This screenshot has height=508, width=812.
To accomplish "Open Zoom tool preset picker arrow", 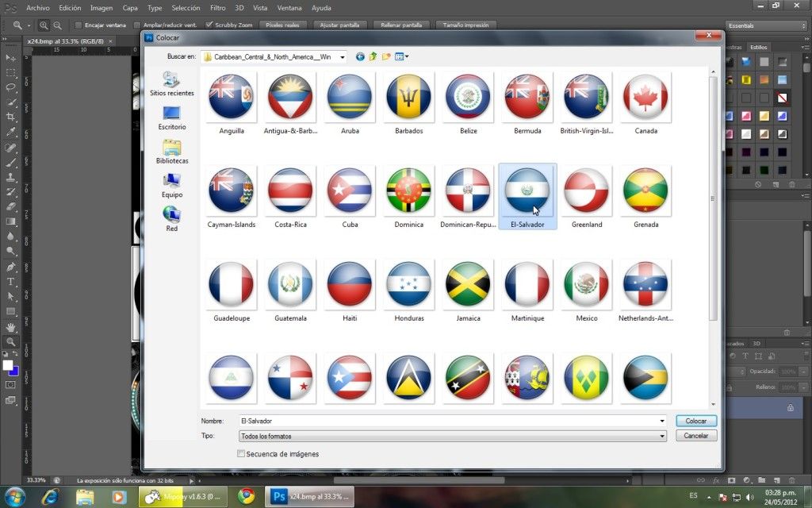I will pyautogui.click(x=29, y=25).
